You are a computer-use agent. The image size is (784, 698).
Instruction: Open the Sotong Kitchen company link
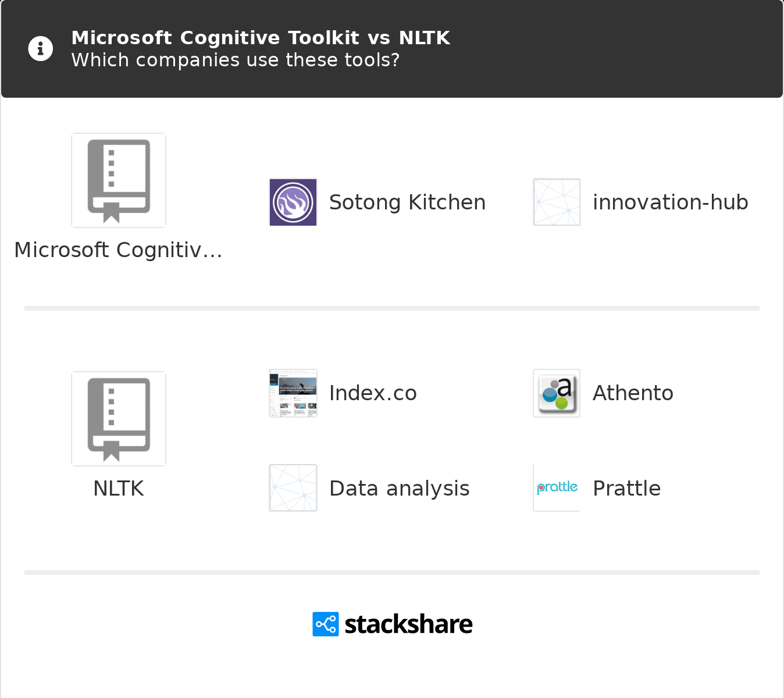[407, 202]
